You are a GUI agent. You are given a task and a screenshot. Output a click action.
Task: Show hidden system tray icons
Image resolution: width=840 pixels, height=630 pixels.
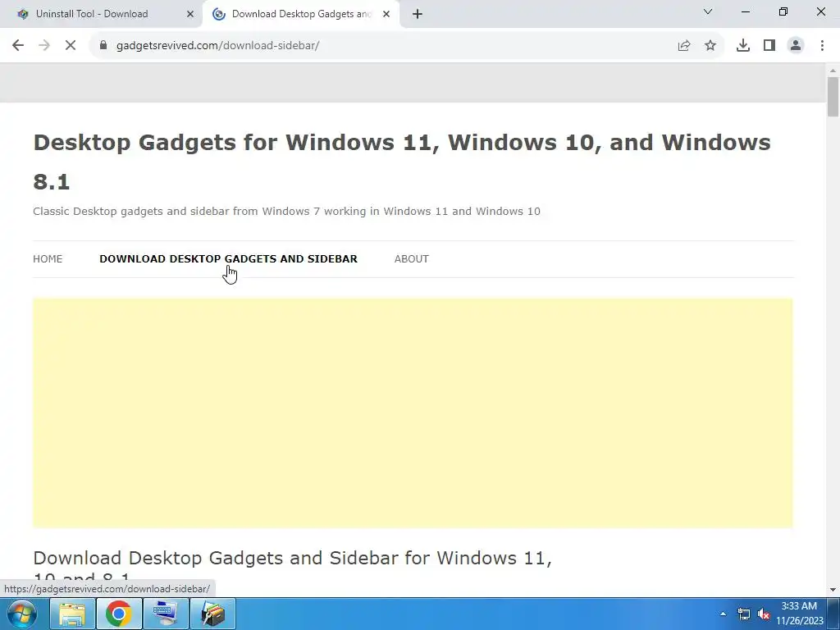point(724,614)
